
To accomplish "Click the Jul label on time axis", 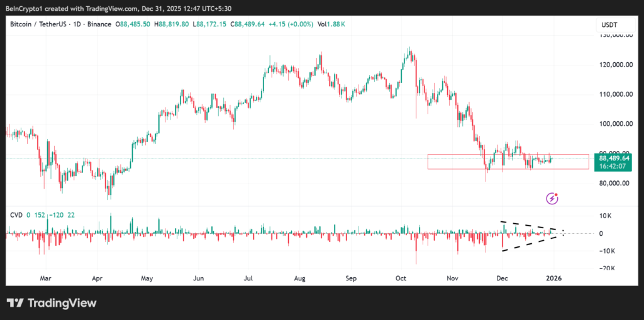I will 248,277.
